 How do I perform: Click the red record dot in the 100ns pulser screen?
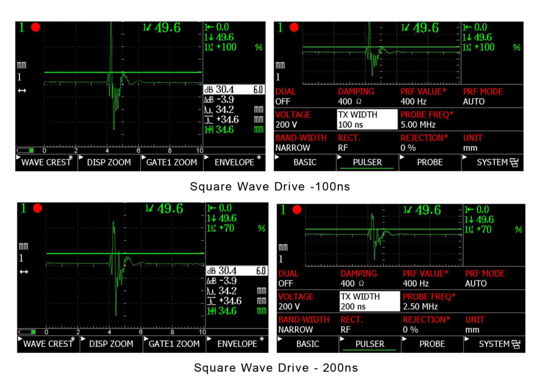[x=293, y=28]
